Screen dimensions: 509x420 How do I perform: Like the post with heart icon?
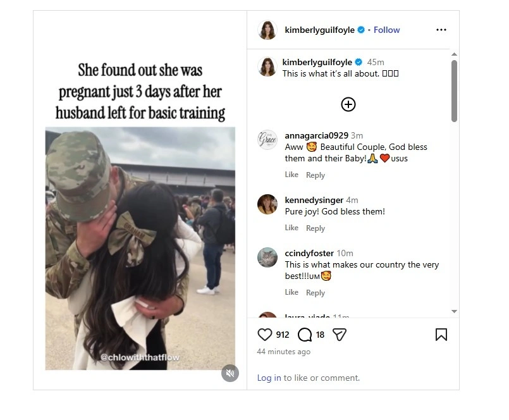coord(265,335)
